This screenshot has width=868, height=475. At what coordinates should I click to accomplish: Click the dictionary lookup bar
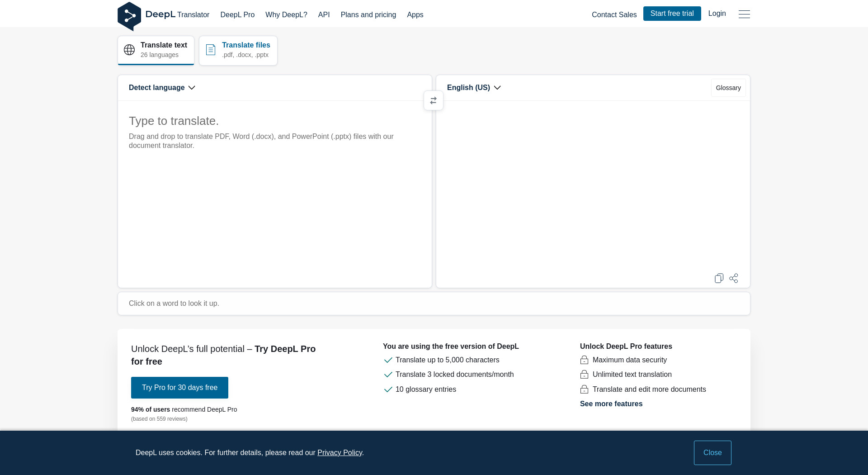434,304
